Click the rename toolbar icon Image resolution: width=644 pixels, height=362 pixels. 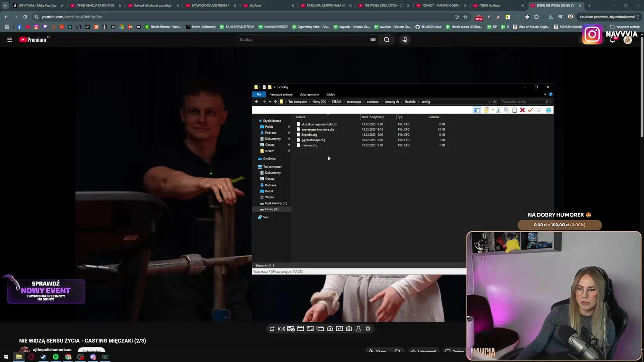pyautogui.click(x=538, y=110)
